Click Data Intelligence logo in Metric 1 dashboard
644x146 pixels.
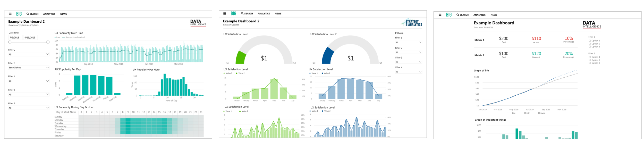[x=592, y=25]
